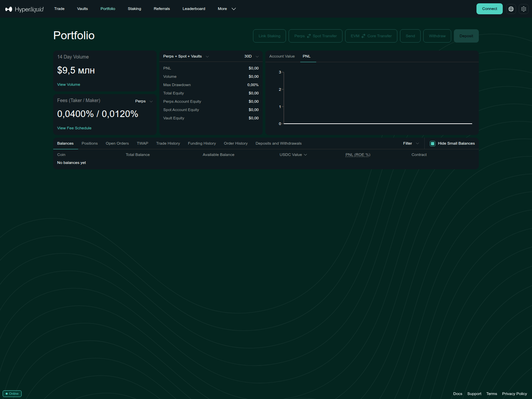Select Portfolio in navigation
532x399 pixels.
click(x=108, y=9)
